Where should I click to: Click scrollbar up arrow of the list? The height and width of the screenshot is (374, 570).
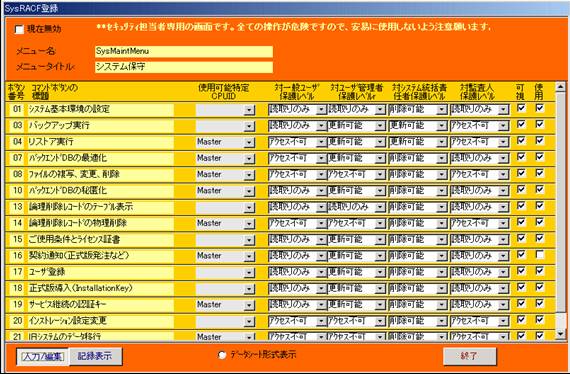[561, 87]
